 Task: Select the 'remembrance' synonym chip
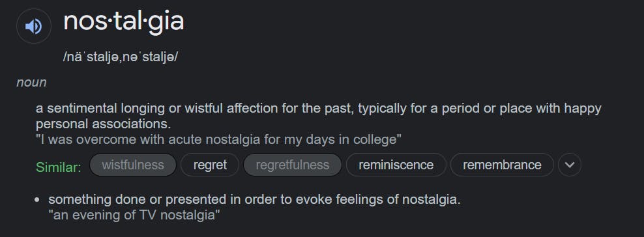click(502, 165)
